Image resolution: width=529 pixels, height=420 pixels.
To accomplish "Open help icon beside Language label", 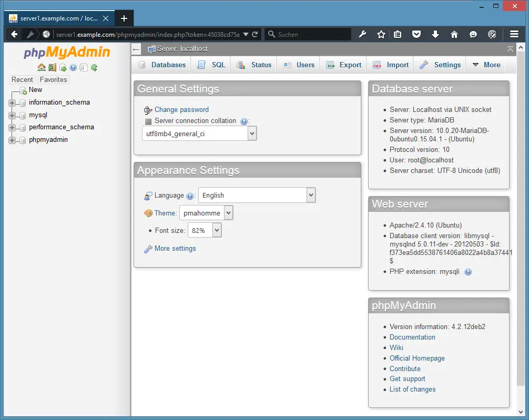I will (190, 196).
